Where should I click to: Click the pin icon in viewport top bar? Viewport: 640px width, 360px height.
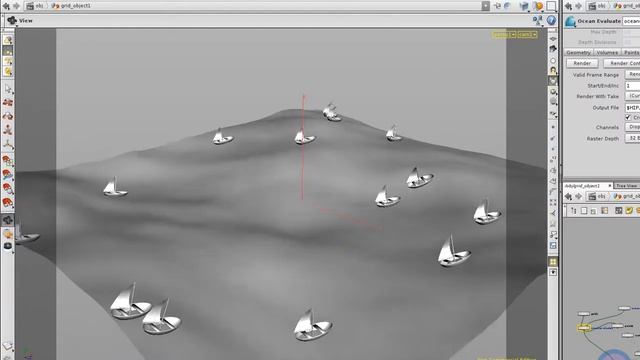498,6
